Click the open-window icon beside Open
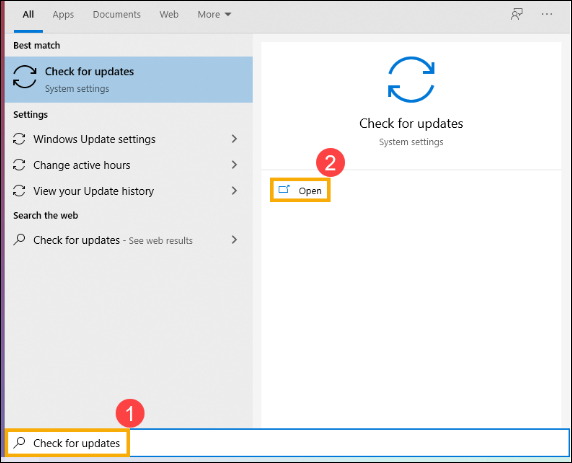This screenshot has width=572, height=463. pyautogui.click(x=284, y=190)
